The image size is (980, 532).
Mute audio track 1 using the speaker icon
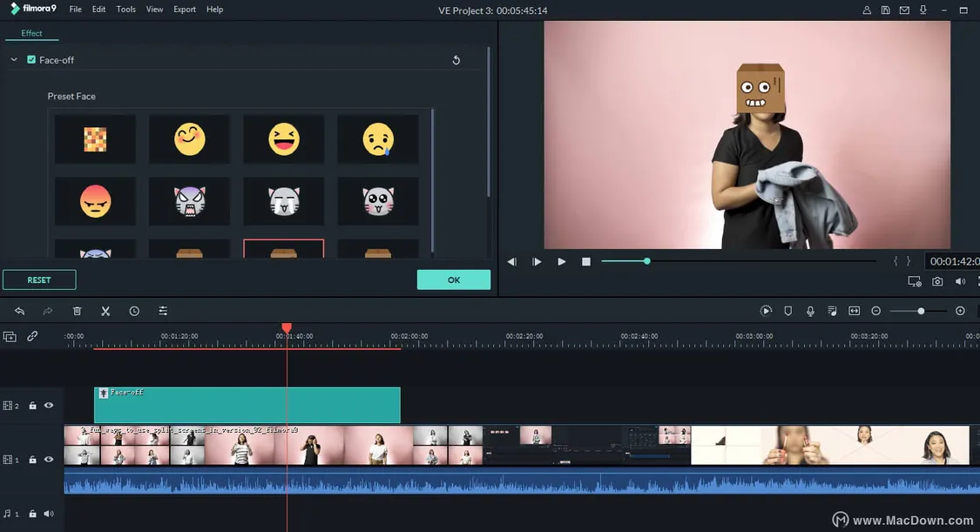point(49,514)
